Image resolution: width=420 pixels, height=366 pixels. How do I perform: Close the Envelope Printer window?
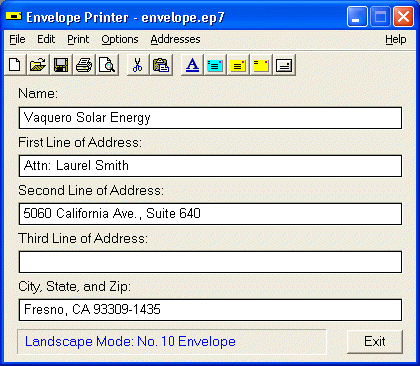pyautogui.click(x=403, y=17)
